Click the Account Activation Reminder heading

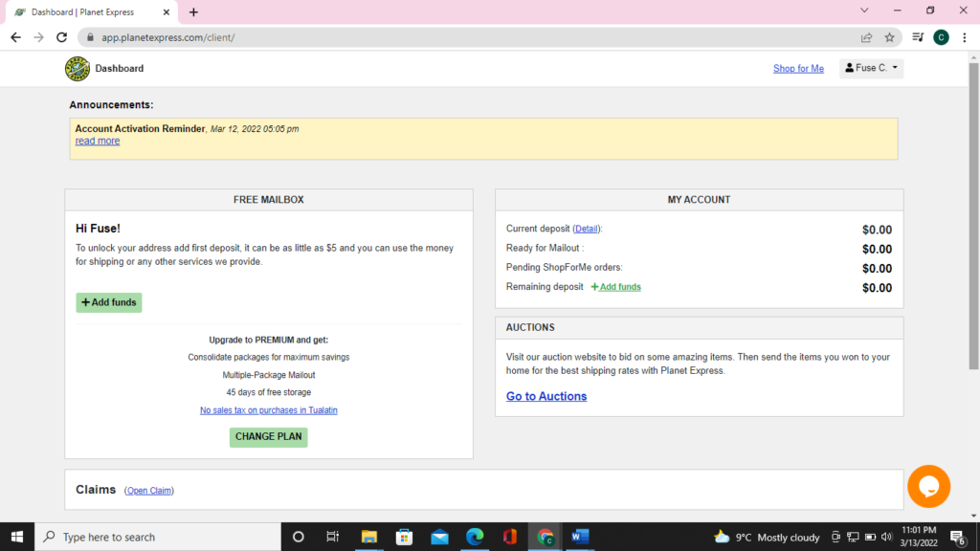pyautogui.click(x=140, y=129)
